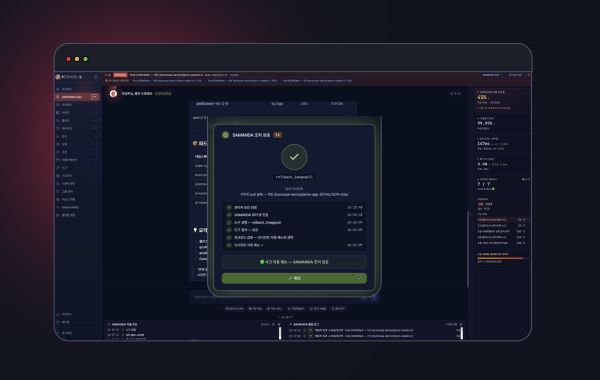
Task: Open the dropdown at the alert bar's right end
Action: (492, 75)
